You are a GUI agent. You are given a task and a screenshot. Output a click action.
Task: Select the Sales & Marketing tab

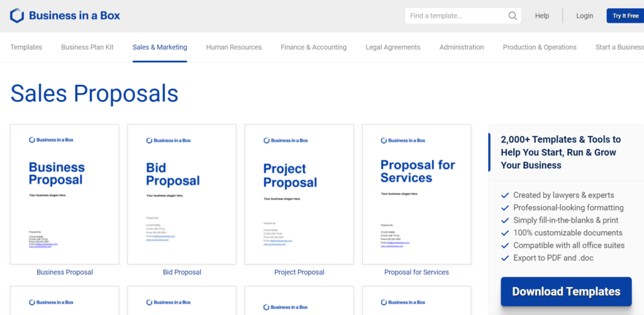pos(160,47)
